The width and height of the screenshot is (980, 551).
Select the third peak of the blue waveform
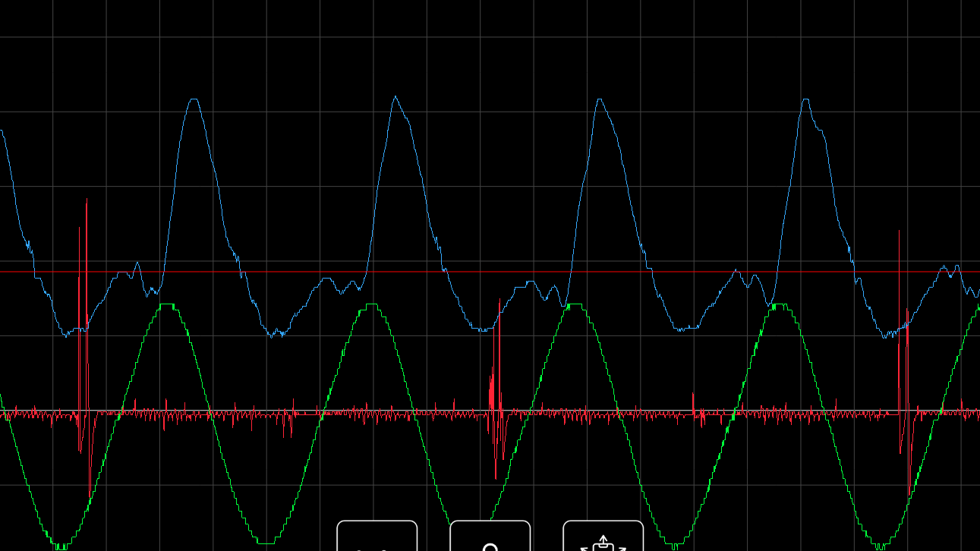[x=600, y=100]
